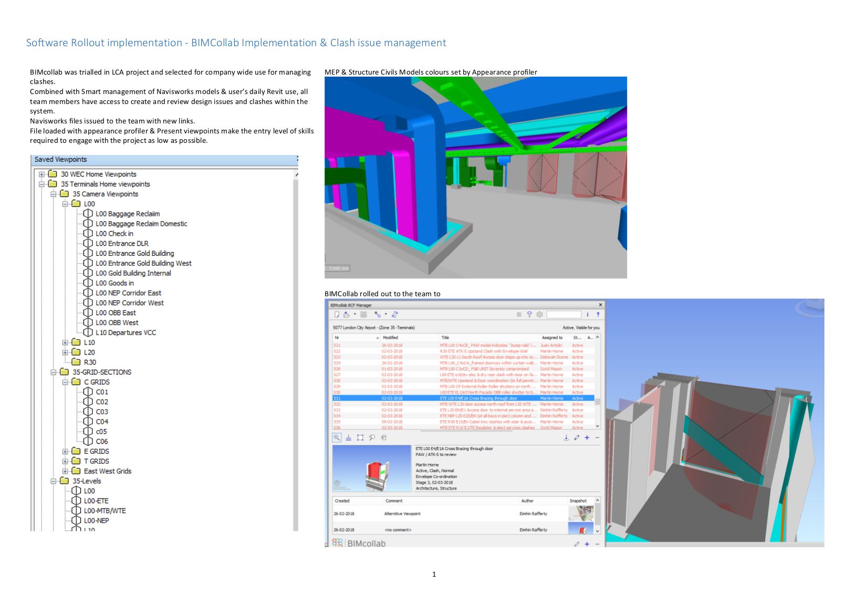Screen dimensions: 868x614
Task: Select the L00 Check in viewpoint
Action: [114, 234]
